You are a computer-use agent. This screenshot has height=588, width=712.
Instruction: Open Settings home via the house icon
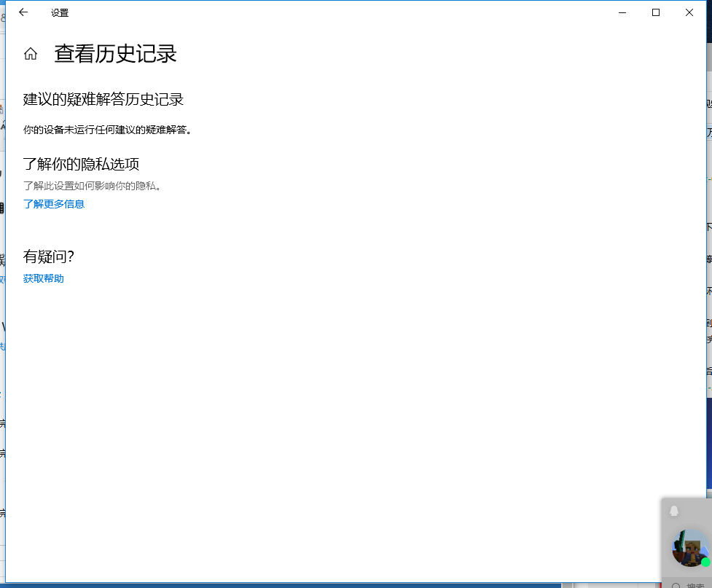(30, 52)
